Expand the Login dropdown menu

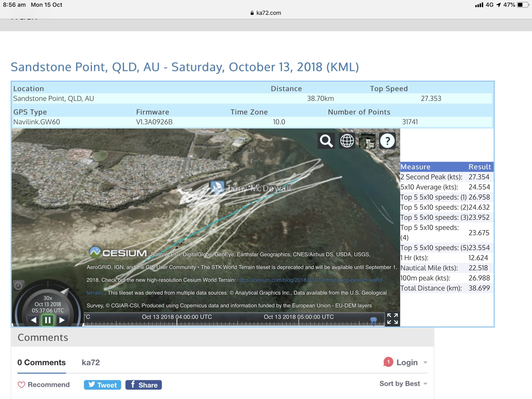[x=407, y=362]
